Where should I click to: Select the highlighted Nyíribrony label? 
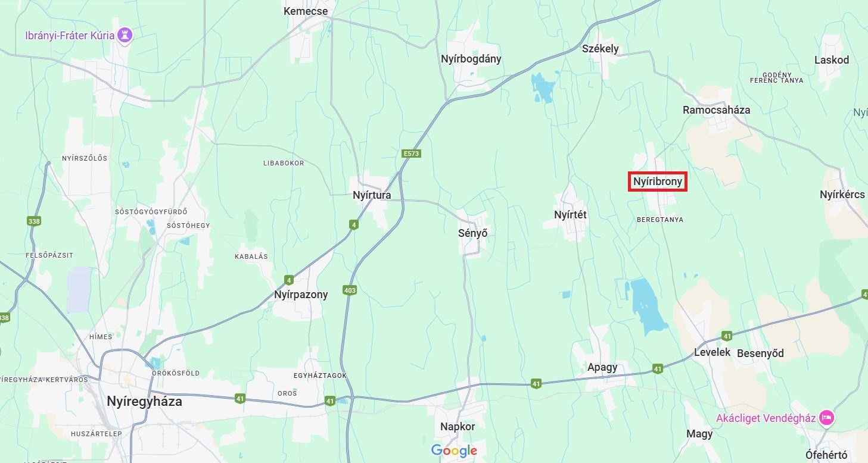(658, 182)
